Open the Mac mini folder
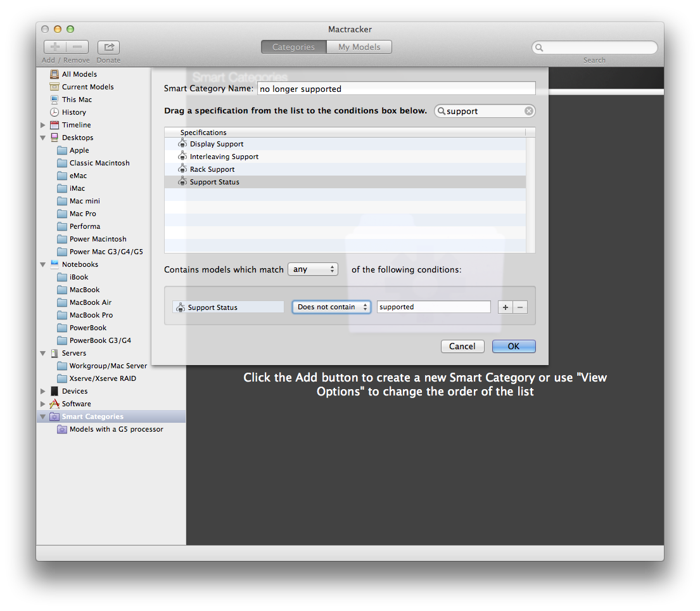This screenshot has width=700, height=611. pyautogui.click(x=79, y=201)
